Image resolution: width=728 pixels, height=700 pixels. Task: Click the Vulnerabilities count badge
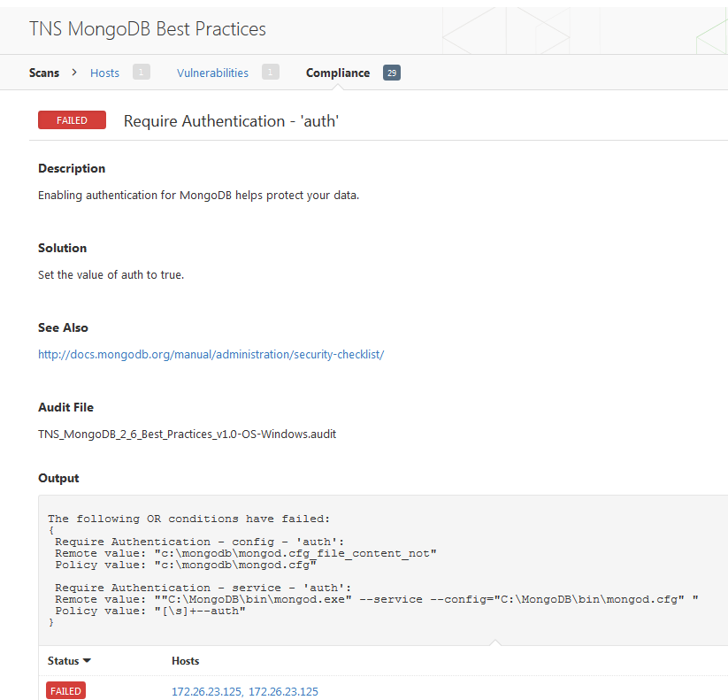click(270, 72)
